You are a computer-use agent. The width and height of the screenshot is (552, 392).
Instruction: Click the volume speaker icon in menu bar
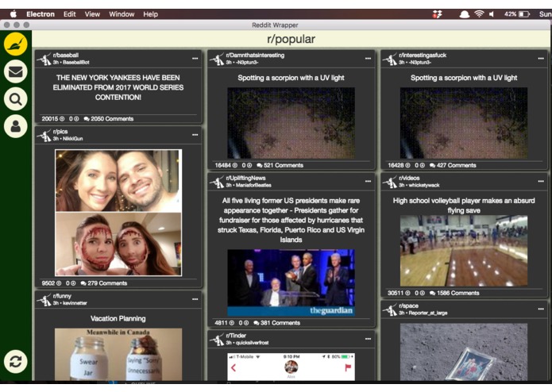492,14
